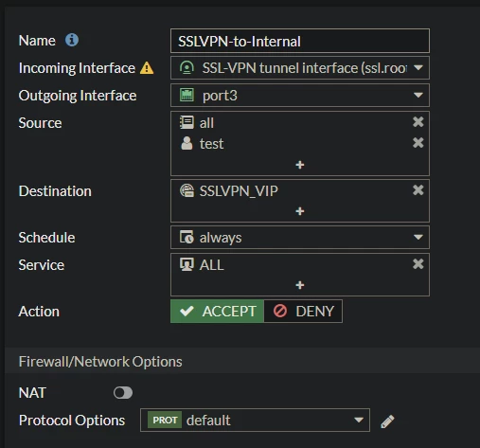This screenshot has width=480, height=448.
Task: Open the Incoming Interface dropdown
Action: pyautogui.click(x=300, y=68)
